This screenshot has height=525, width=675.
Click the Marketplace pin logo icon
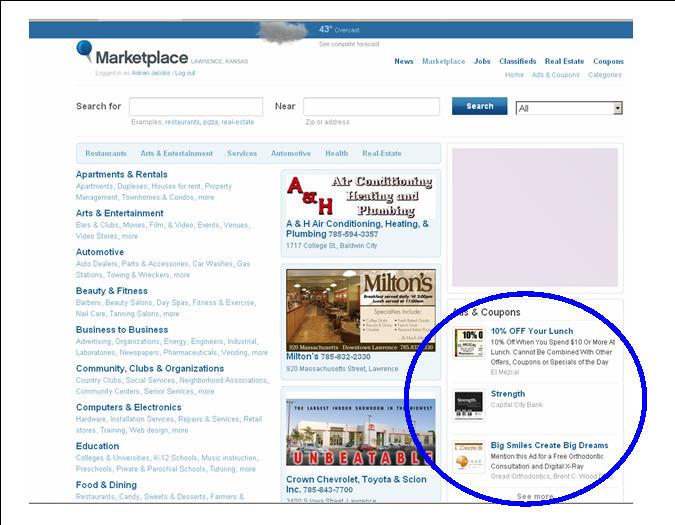point(84,51)
